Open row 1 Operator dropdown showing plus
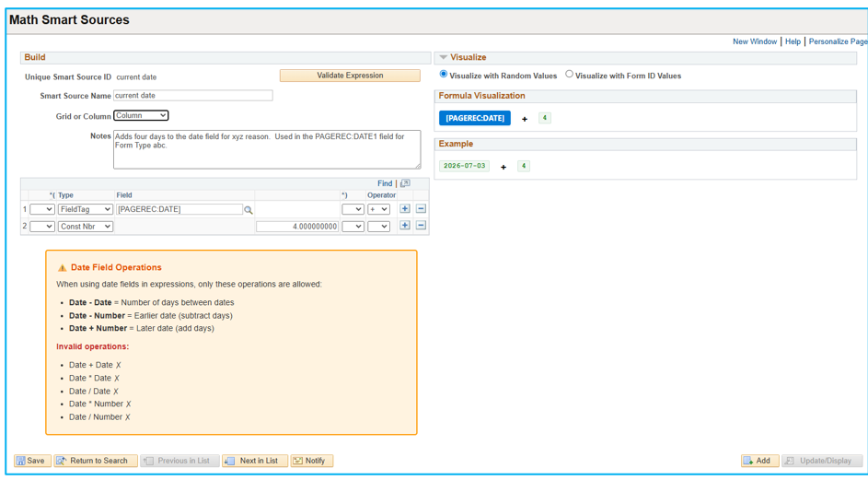Image resolution: width=868 pixels, height=480 pixels. click(378, 209)
